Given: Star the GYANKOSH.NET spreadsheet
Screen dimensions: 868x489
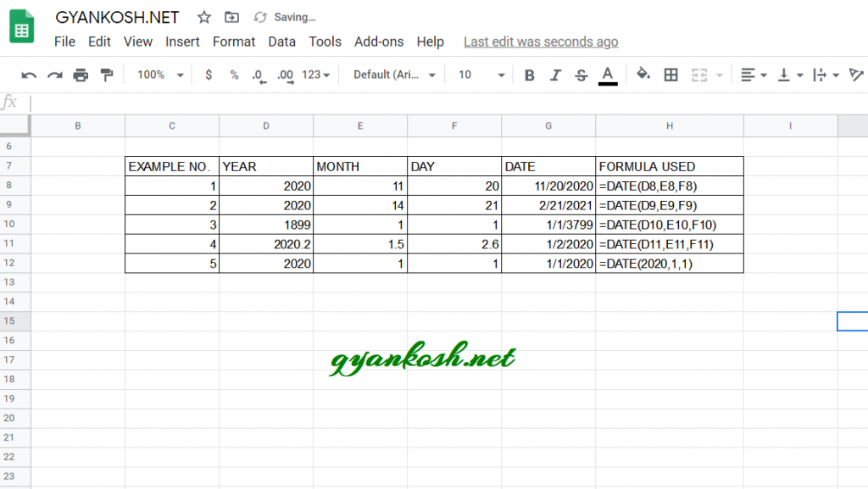Looking at the screenshot, I should click(203, 16).
